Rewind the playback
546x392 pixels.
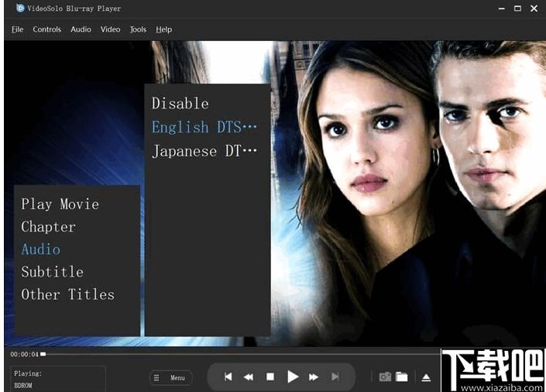coord(249,377)
